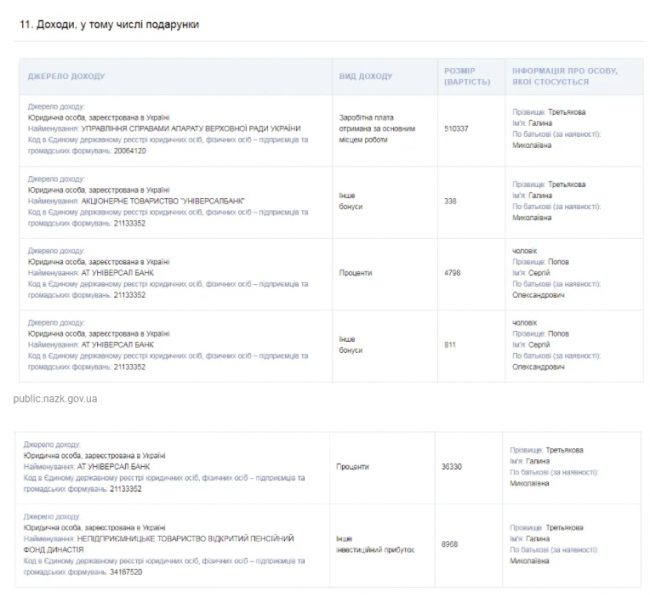Click the "Джерело доходу" column header

pyautogui.click(x=66, y=76)
